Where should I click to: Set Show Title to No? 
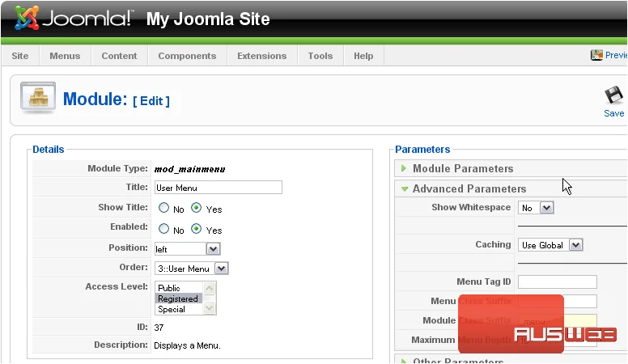(163, 208)
